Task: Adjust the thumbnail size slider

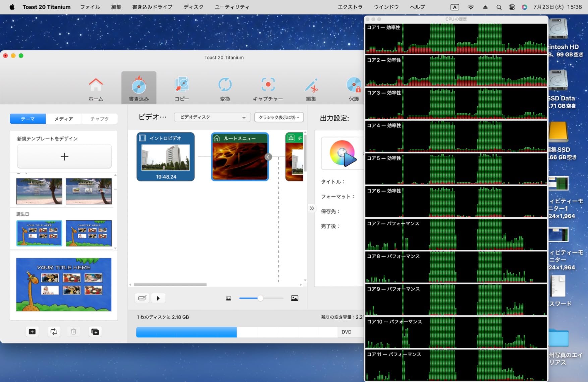Action: click(261, 298)
